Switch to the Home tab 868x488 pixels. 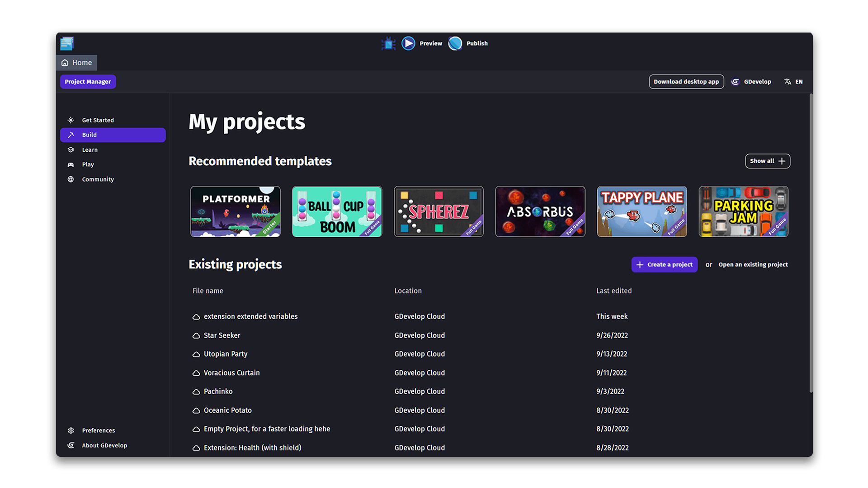tap(76, 62)
